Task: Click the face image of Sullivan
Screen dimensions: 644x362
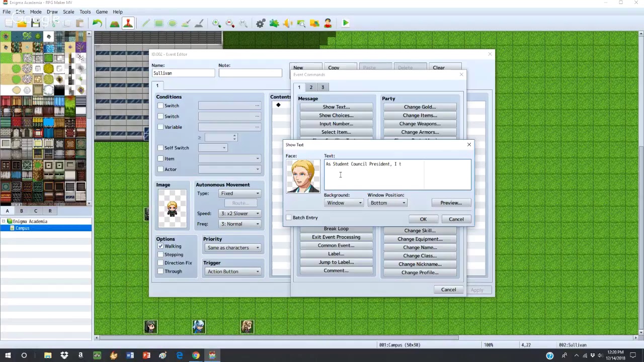Action: click(303, 176)
